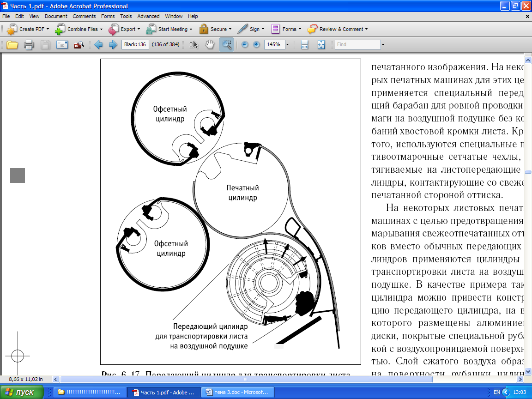Expand the Find options dropdown arrow
This screenshot has height=399, width=532.
click(383, 44)
